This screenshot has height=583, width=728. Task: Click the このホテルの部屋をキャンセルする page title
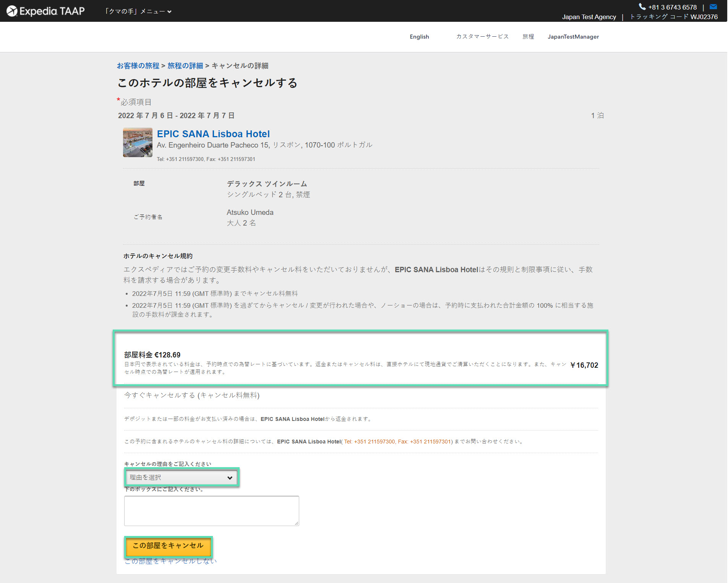(x=208, y=83)
